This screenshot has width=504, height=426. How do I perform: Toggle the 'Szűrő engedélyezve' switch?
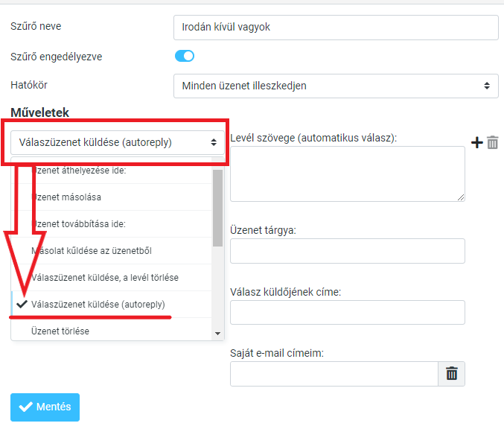(184, 56)
